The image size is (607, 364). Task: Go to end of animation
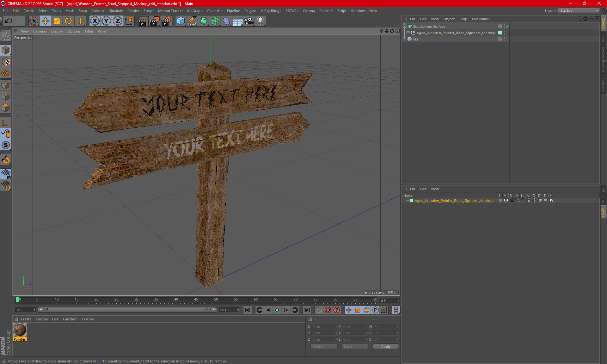click(x=307, y=310)
